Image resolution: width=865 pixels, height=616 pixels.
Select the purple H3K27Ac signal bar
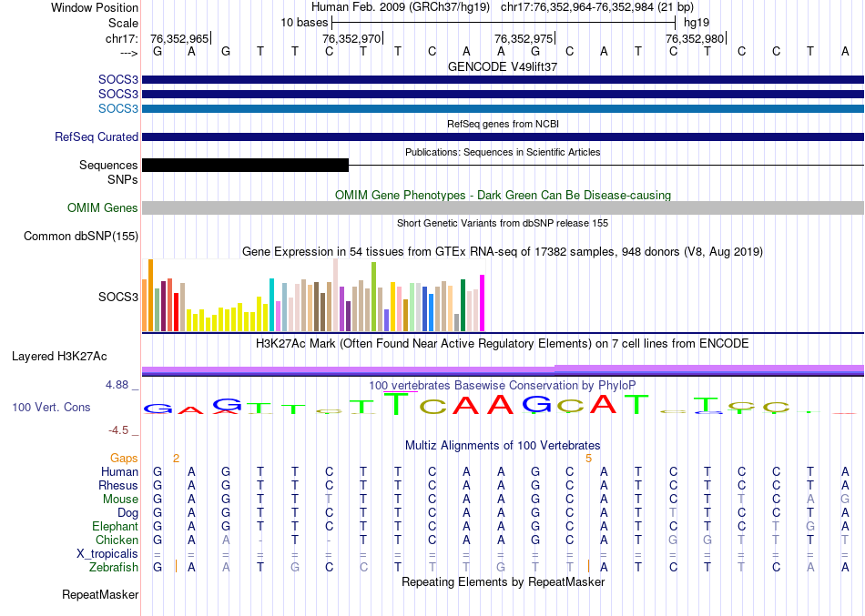[503, 370]
